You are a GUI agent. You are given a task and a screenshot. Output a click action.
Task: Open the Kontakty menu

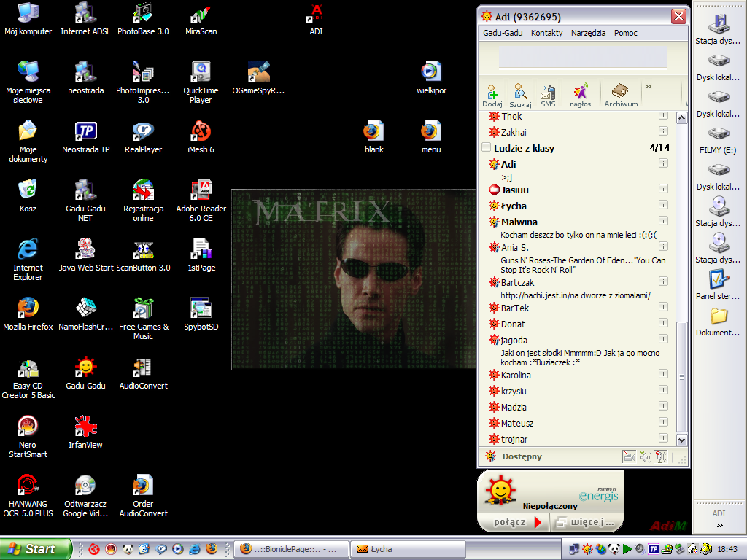point(546,33)
